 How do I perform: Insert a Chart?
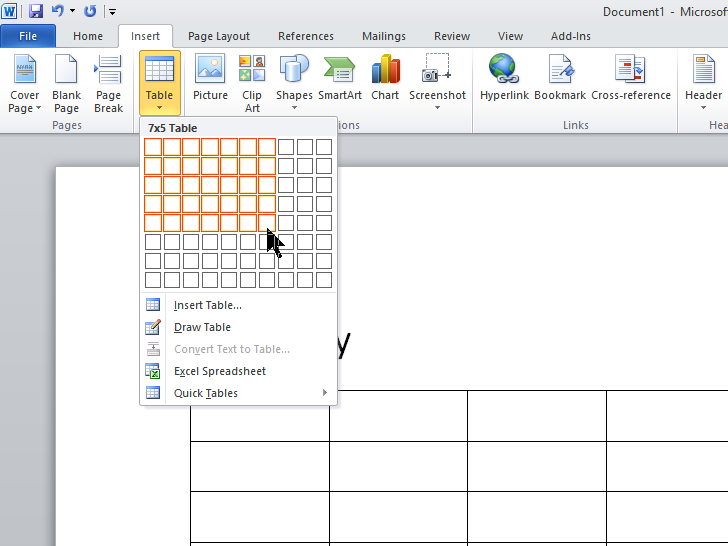pos(385,79)
